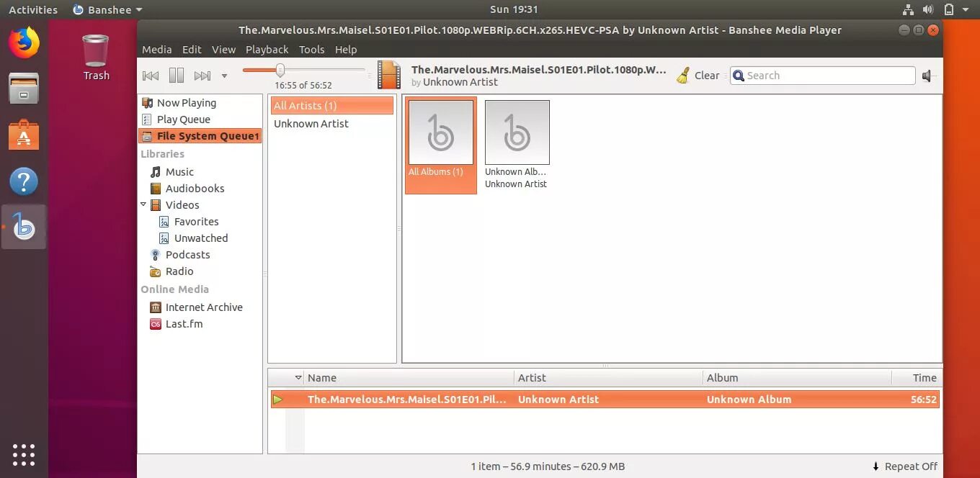Click the playing indicator triangle icon
The image size is (980, 478).
[x=278, y=400]
